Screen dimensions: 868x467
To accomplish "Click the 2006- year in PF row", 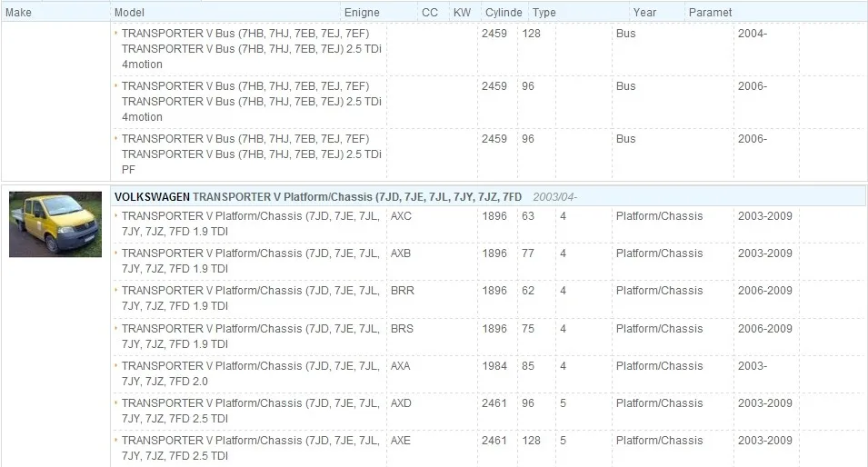I will point(753,139).
